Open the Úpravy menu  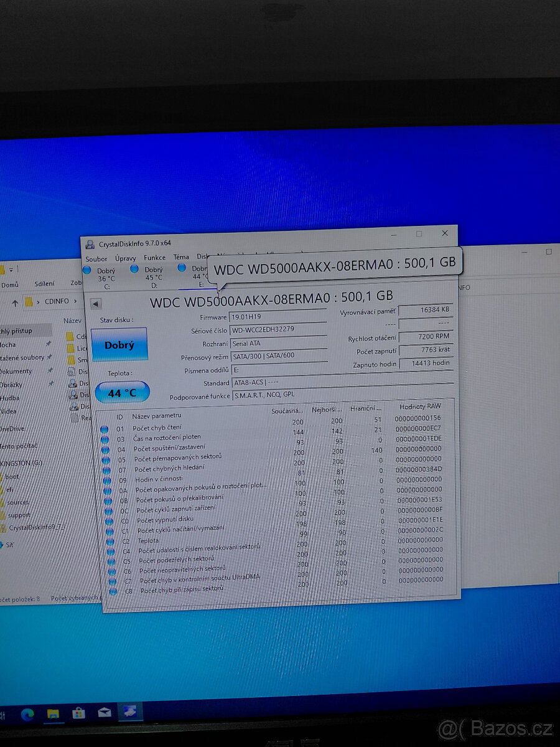click(125, 258)
